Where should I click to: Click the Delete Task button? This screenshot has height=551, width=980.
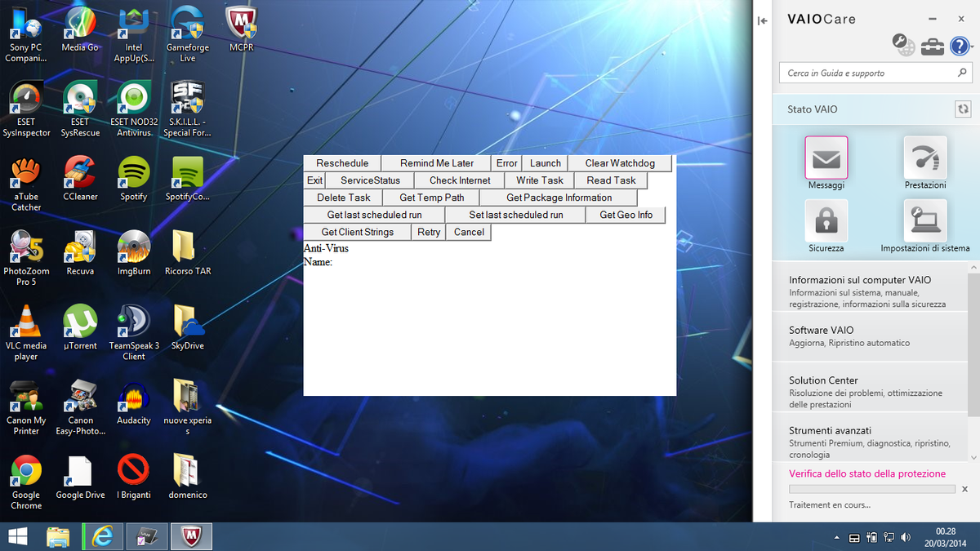click(x=343, y=198)
